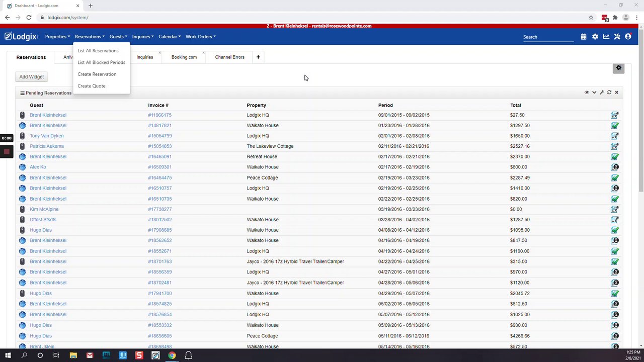This screenshot has width=644, height=362.
Task: Open invoice link #18012502
Action: [x=159, y=220]
